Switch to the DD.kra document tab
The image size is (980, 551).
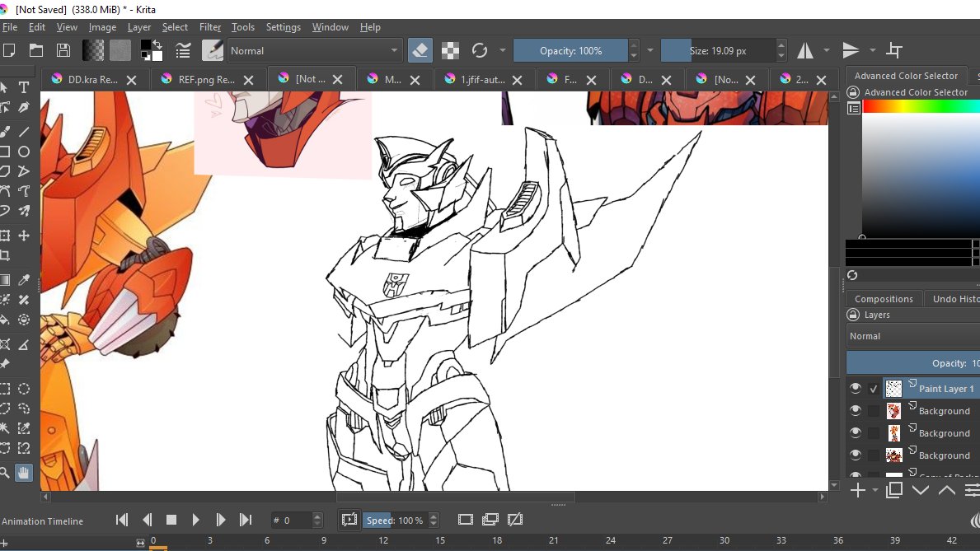point(92,79)
